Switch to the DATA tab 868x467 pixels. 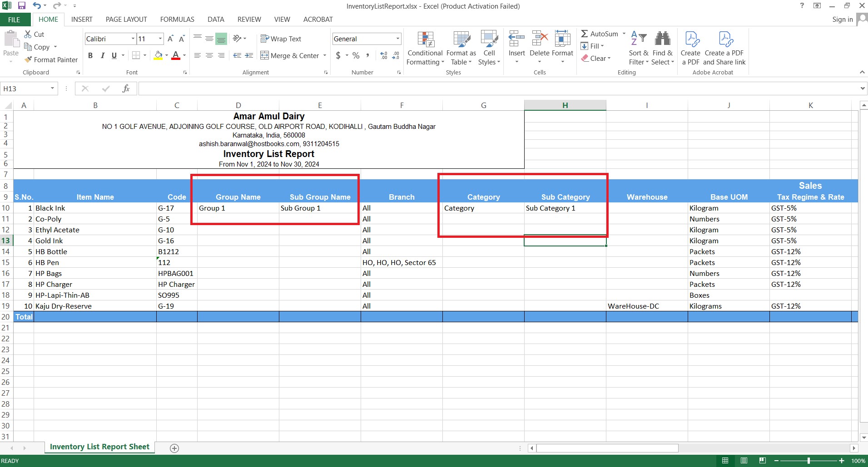(x=216, y=20)
